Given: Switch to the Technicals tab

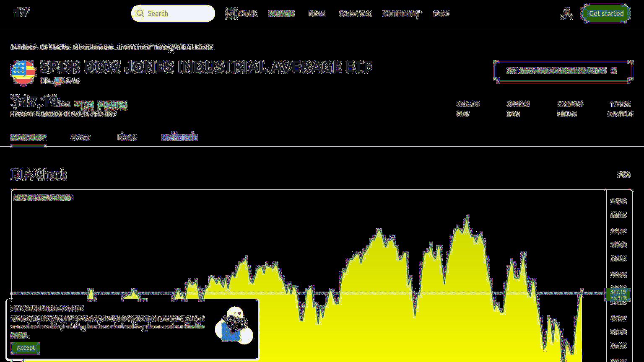Looking at the screenshot, I should [179, 137].
